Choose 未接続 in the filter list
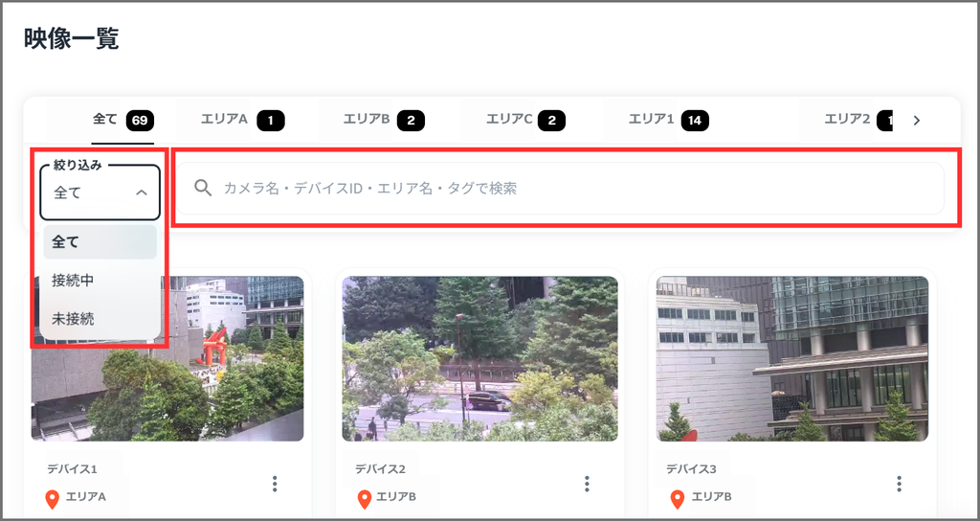Viewport: 980px width, 521px height. (100, 319)
